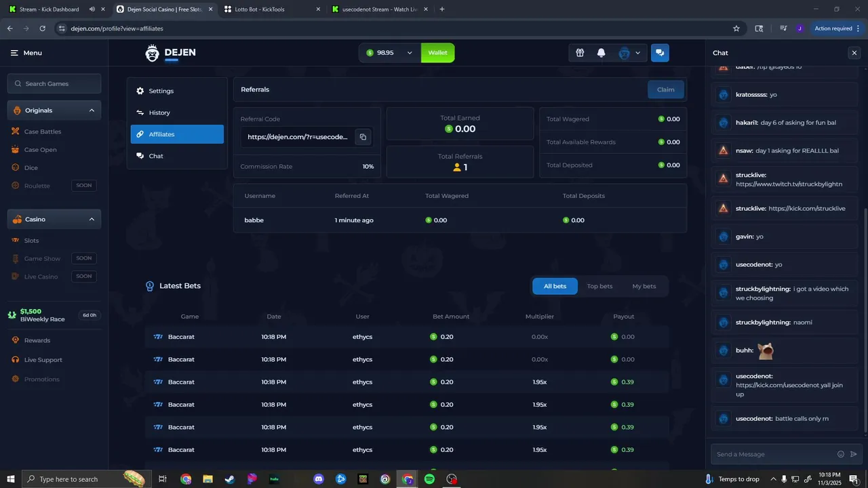Open Settings in the profile menu
The image size is (868, 488).
click(177, 91)
